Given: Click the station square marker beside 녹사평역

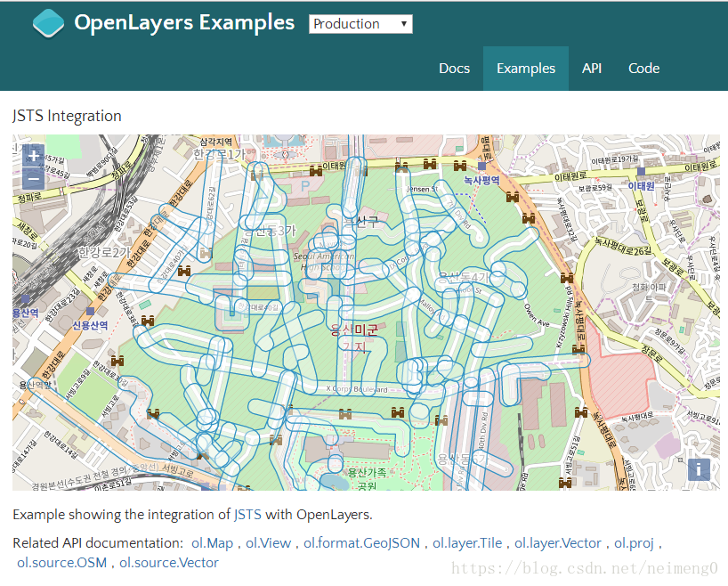Looking at the screenshot, I should pyautogui.click(x=482, y=166).
